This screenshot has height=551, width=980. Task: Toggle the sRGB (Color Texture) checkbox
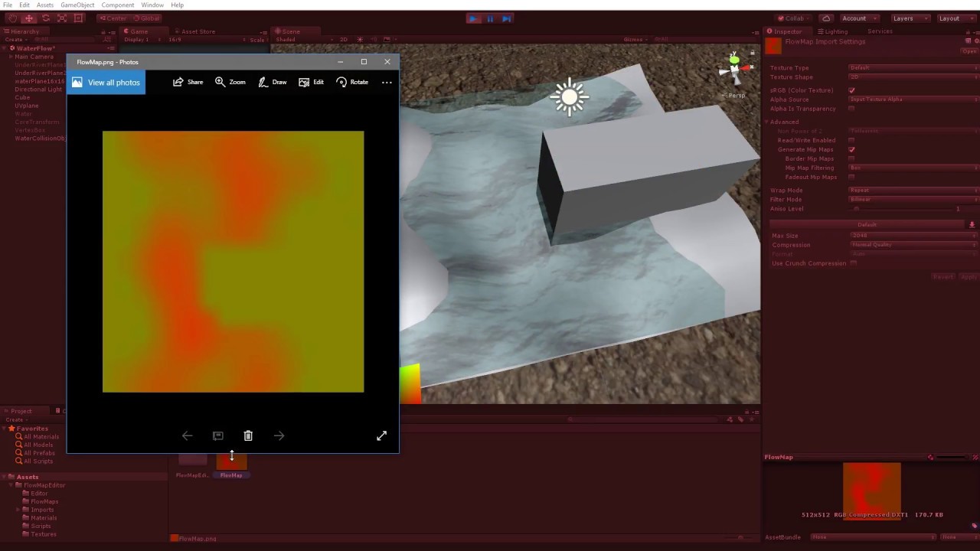[851, 90]
